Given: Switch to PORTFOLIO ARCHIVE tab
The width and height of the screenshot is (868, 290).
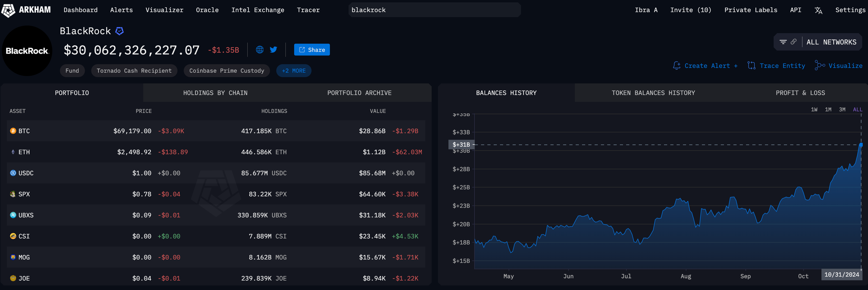Looking at the screenshot, I should [359, 93].
